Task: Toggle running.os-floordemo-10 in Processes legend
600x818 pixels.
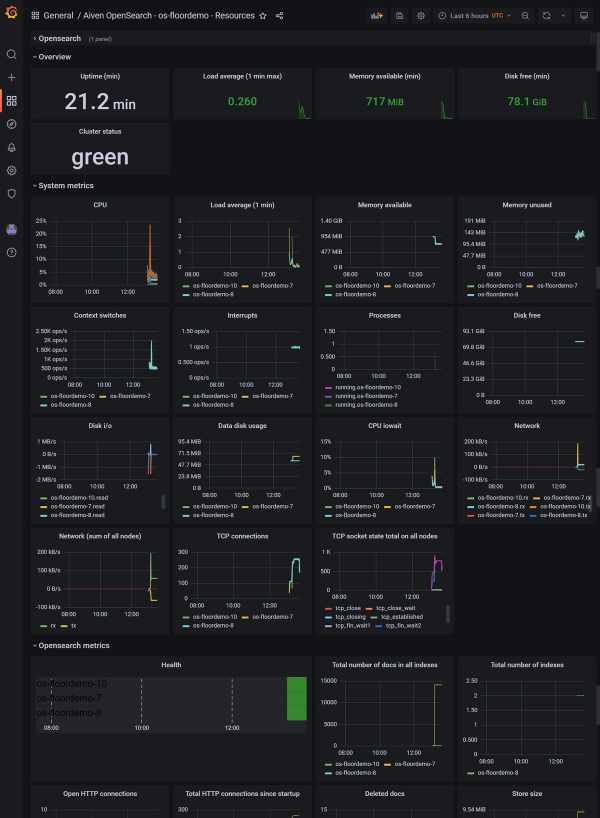Action: [368, 388]
